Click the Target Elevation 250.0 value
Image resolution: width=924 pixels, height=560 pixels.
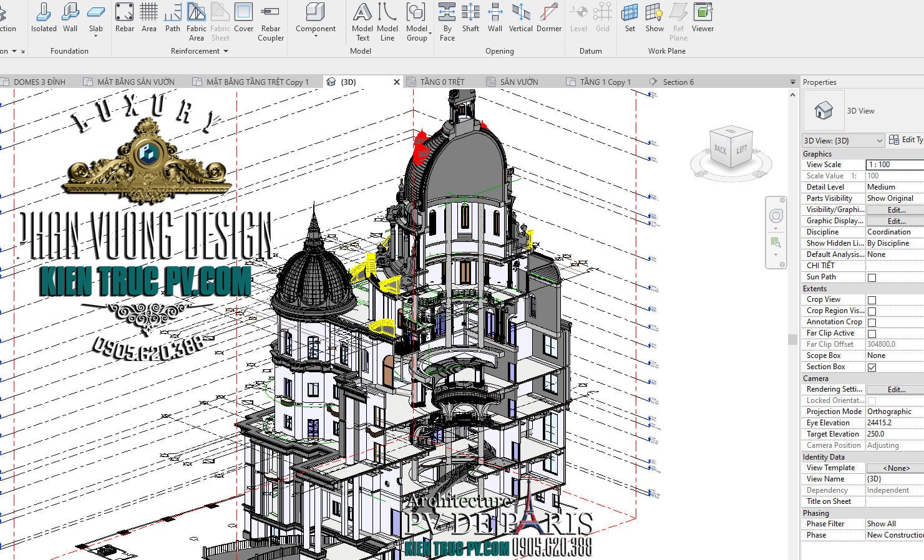point(895,434)
